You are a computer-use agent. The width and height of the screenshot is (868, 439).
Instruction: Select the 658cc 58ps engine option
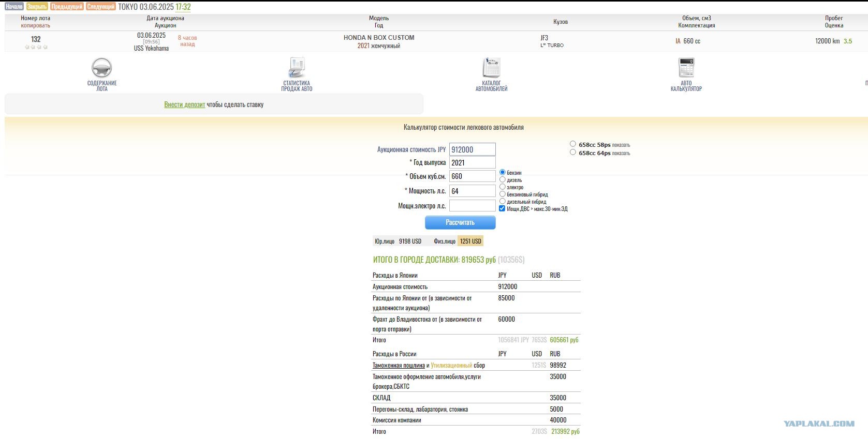coord(572,144)
